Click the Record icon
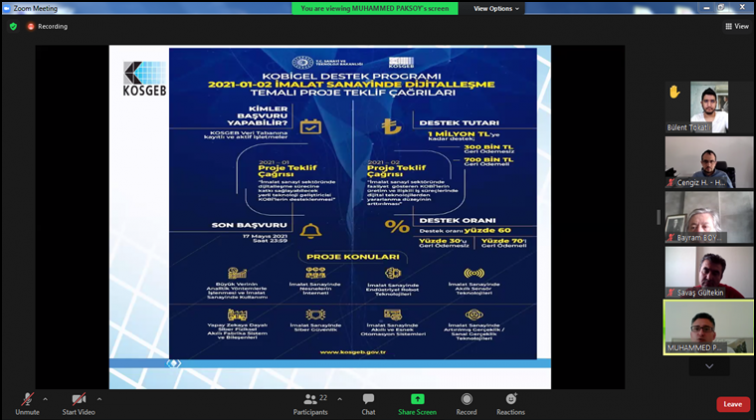Screen dimensions: 756x420 (466, 399)
